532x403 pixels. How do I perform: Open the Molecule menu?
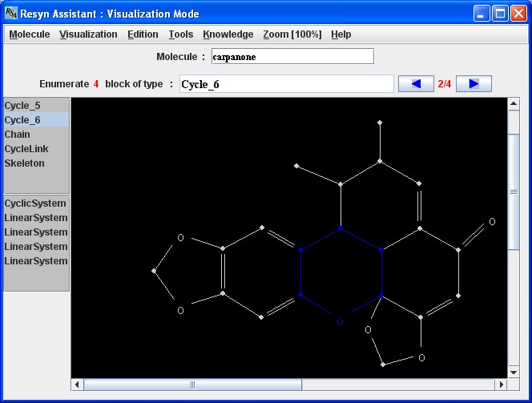(29, 34)
